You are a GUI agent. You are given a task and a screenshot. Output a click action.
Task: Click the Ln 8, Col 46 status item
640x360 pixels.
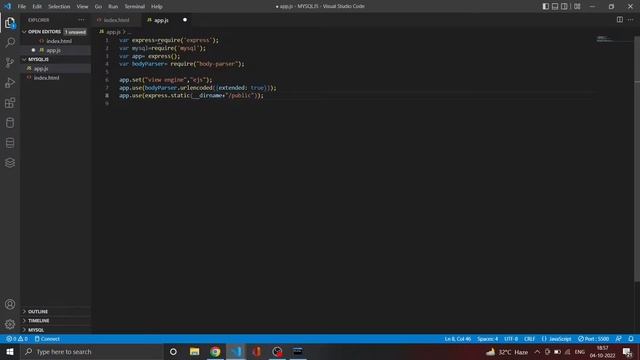[458, 339]
